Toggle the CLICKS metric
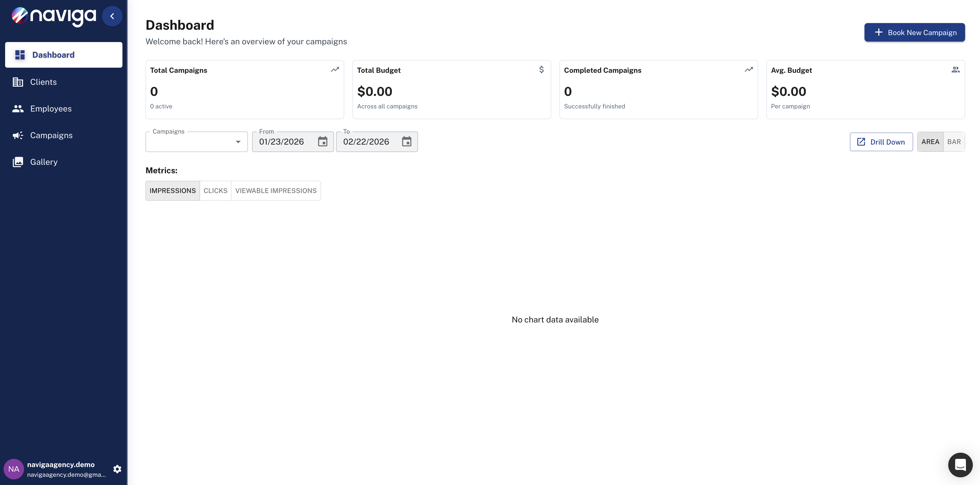980x485 pixels. click(215, 190)
